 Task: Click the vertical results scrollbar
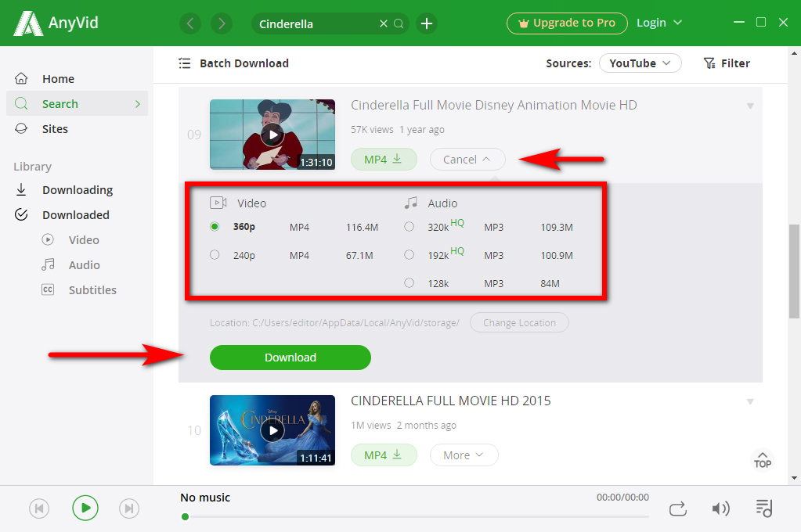pyautogui.click(x=794, y=271)
